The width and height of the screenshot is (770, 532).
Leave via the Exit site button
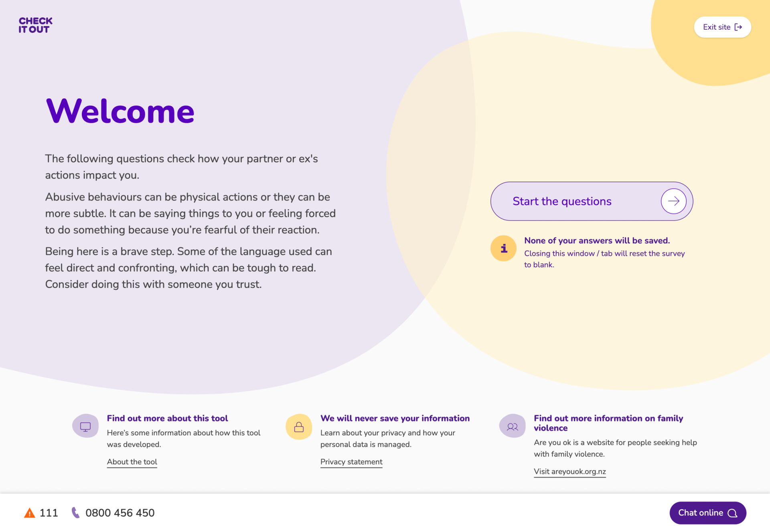coord(722,27)
